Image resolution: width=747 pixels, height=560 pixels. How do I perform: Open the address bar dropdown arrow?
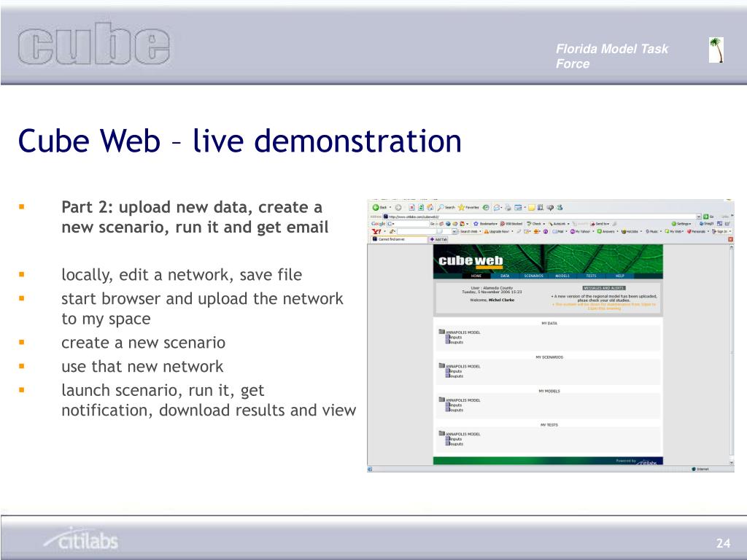coord(699,217)
